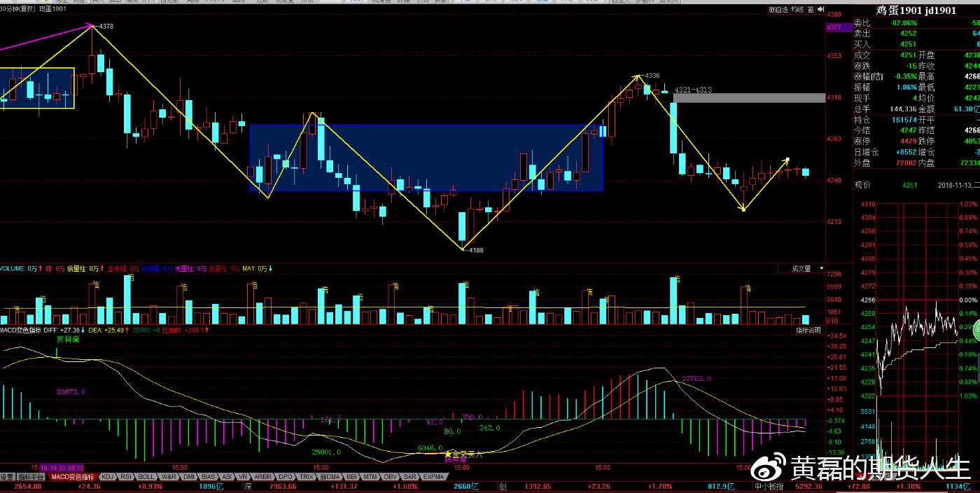Click the X10 volume scale marker
The width and height of the screenshot is (980, 493).
[832, 321]
